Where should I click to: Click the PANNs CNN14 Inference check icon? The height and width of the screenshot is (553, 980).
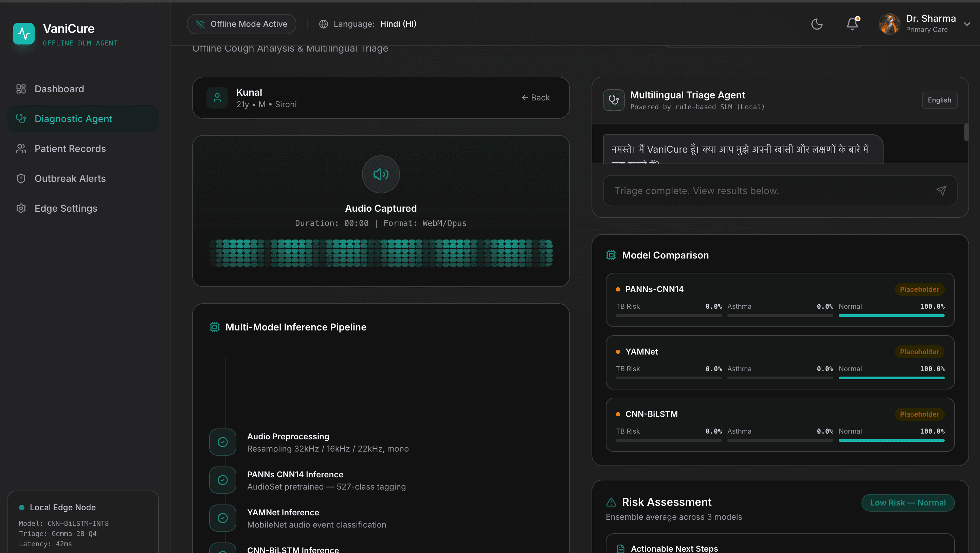[222, 480]
